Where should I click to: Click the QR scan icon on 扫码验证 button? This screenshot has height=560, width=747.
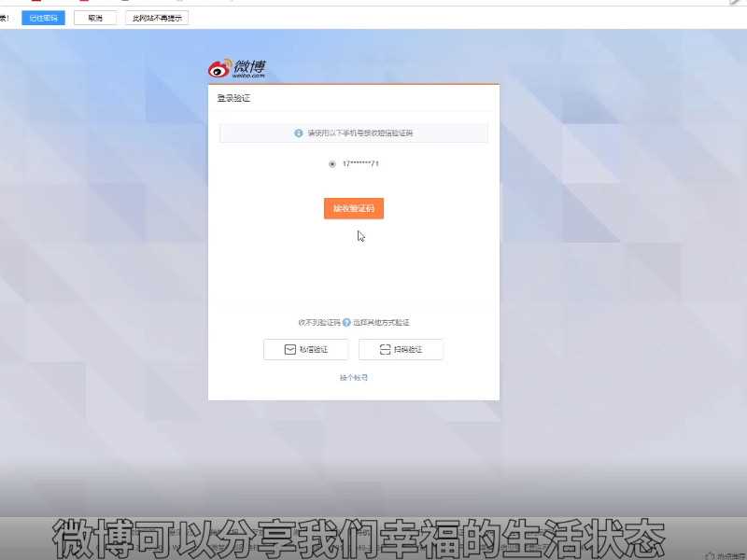click(x=386, y=349)
